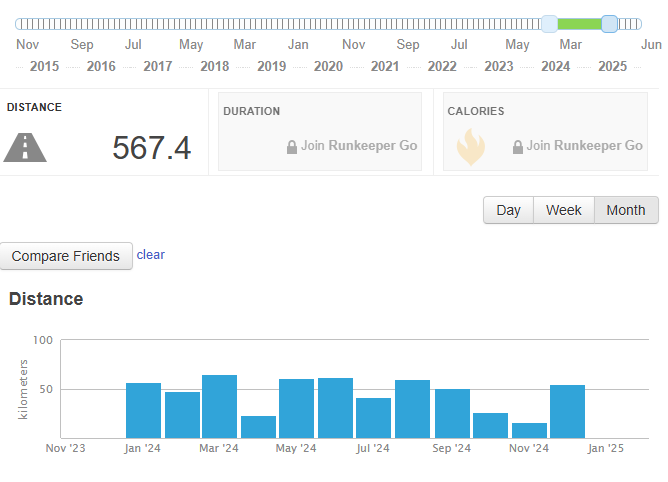Open the Compare Friends button
The image size is (668, 482).
click(66, 256)
